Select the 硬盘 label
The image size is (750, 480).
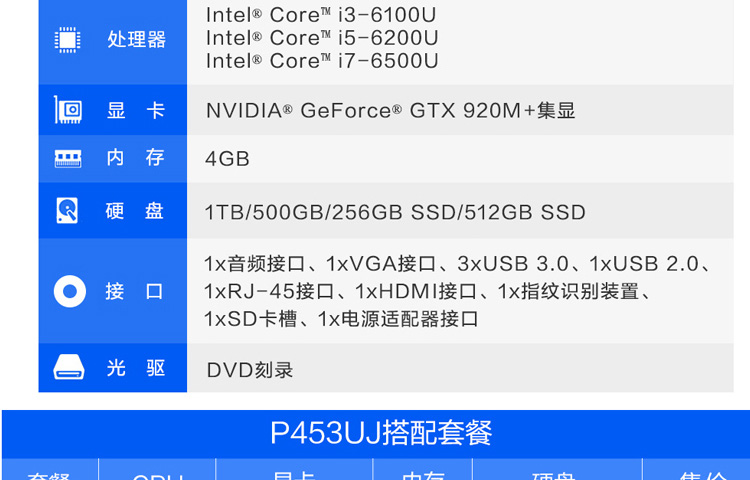point(134,210)
